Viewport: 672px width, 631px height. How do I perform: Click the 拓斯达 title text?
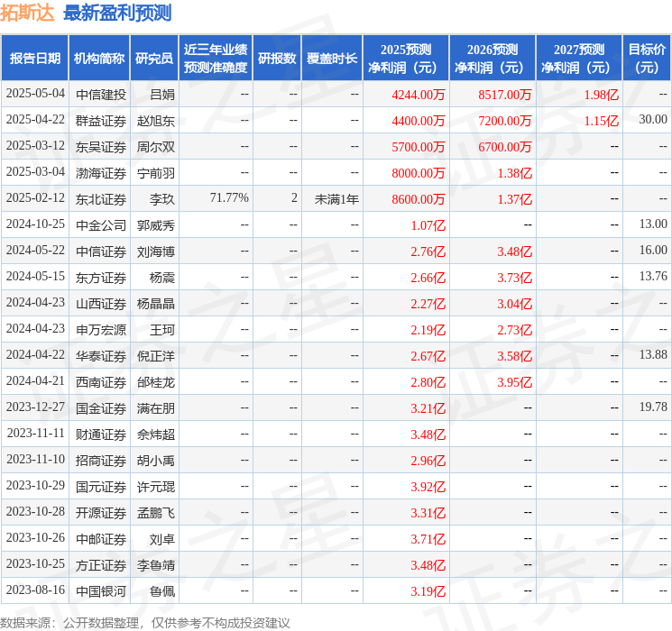27,13
